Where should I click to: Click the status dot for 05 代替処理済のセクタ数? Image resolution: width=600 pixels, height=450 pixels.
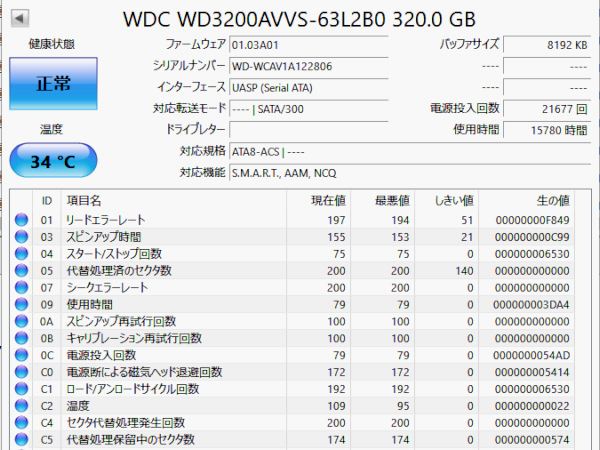21,271
